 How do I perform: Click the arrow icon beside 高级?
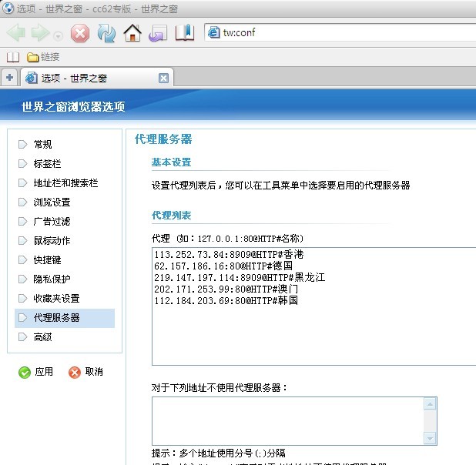pos(22,337)
